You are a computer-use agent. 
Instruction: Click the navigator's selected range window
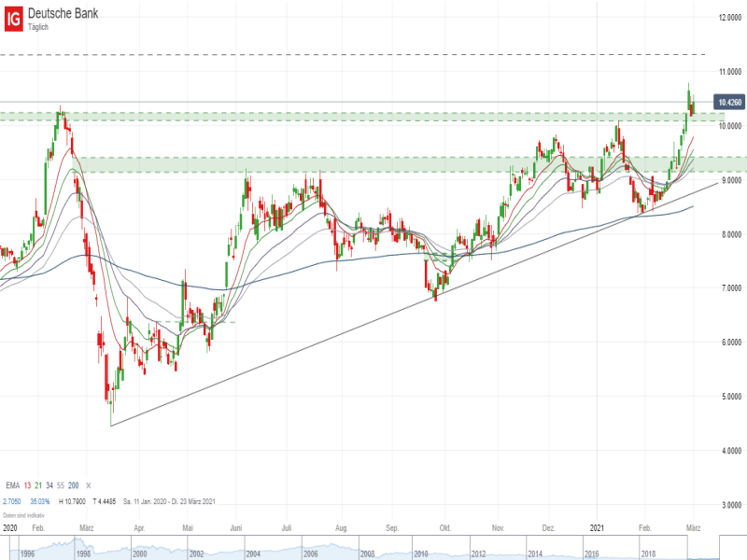pos(703,548)
